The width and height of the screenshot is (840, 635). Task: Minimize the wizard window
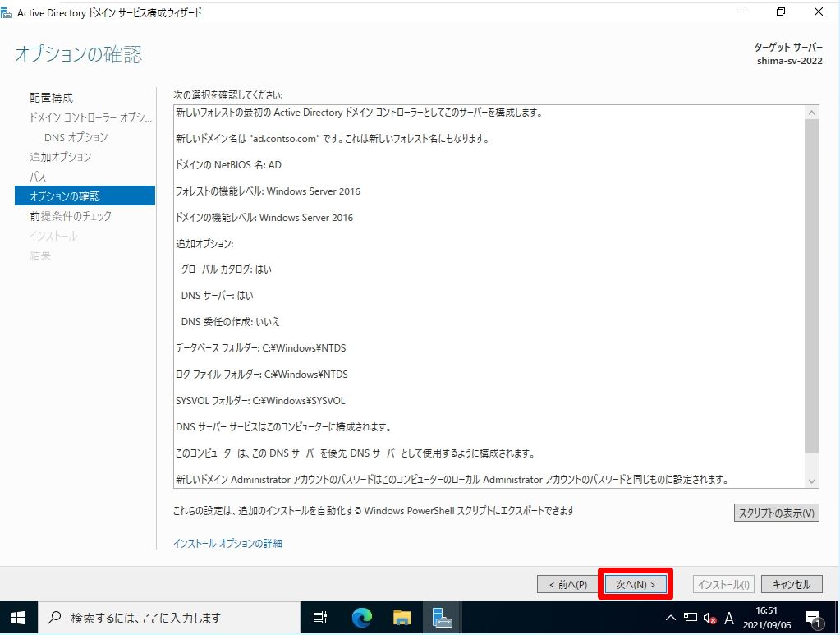[744, 12]
